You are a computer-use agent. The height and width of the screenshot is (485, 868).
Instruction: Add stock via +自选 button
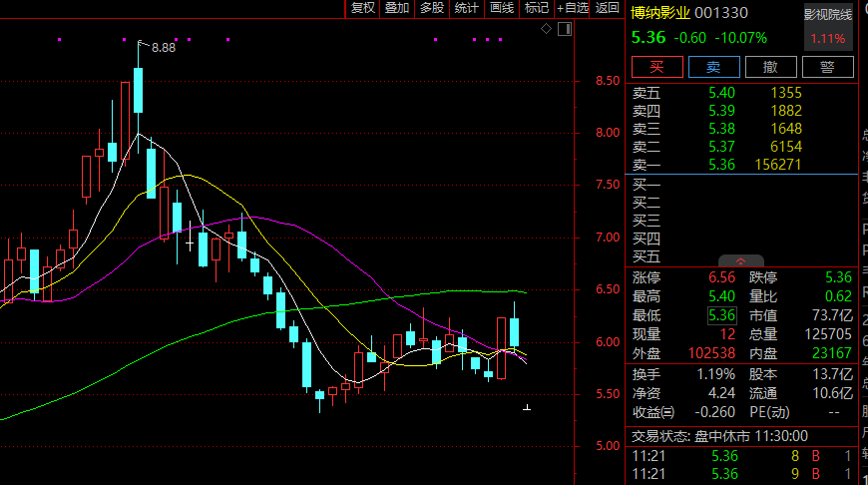[572, 8]
